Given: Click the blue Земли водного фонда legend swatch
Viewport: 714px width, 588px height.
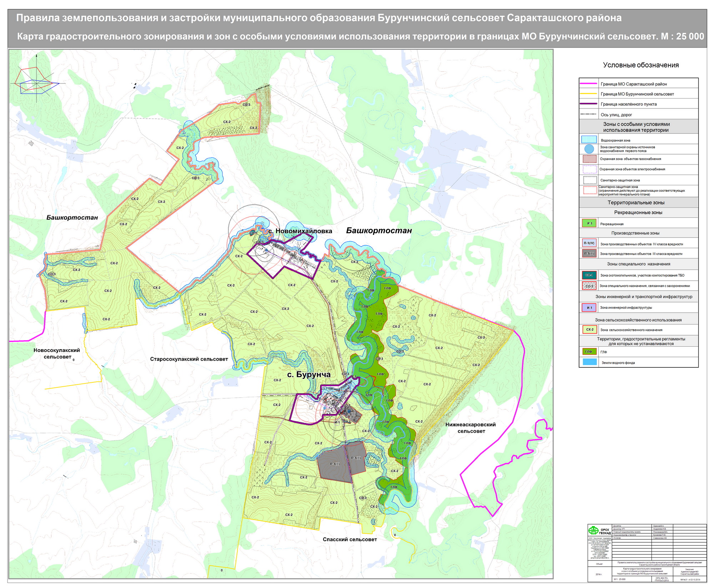Looking at the screenshot, I should point(589,362).
